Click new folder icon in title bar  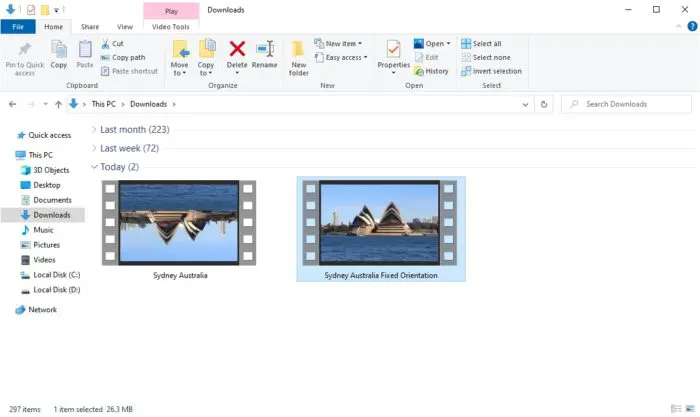(45, 9)
